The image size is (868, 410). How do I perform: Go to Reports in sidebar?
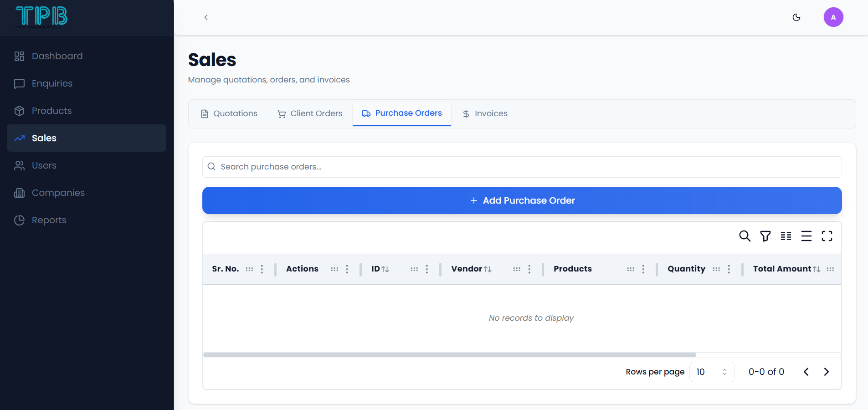pyautogui.click(x=49, y=220)
